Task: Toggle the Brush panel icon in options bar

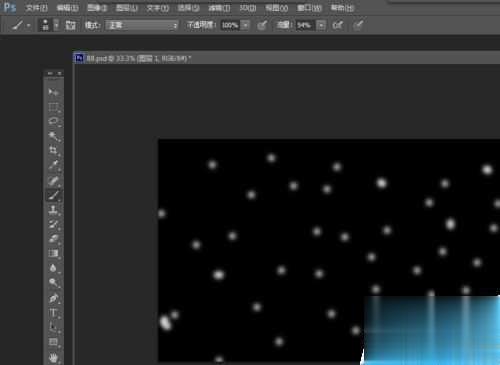Action: click(x=70, y=25)
